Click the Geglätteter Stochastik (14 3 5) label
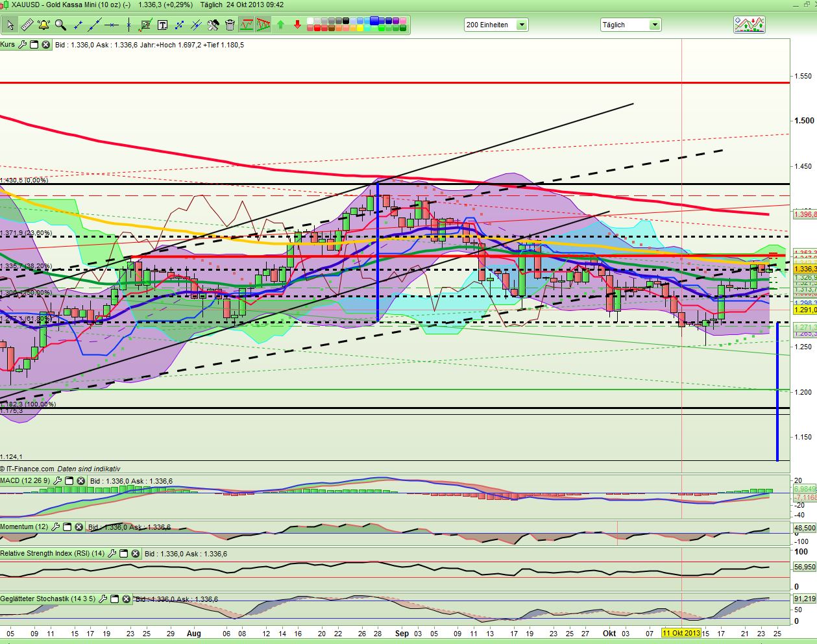817x644 pixels. [x=48, y=599]
